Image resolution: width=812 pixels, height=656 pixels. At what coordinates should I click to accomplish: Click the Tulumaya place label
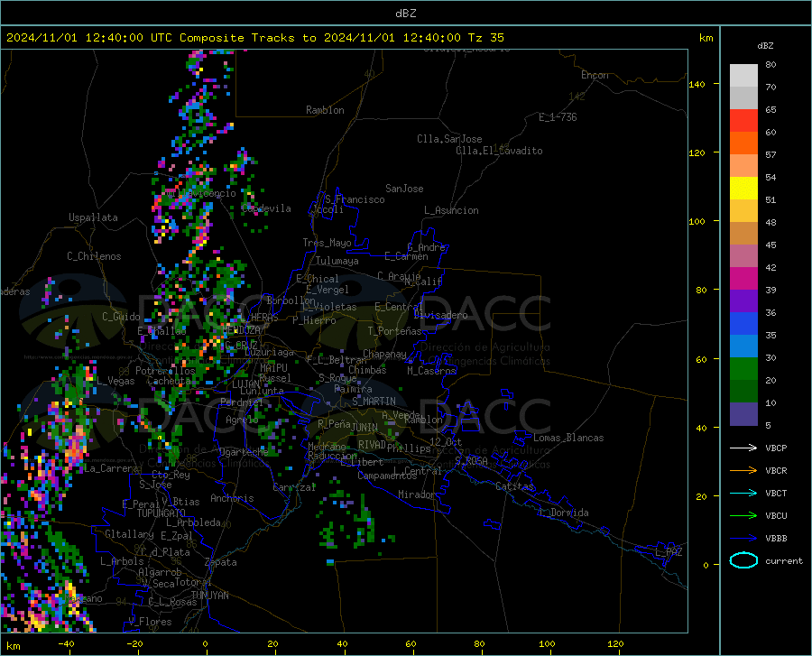[337, 261]
